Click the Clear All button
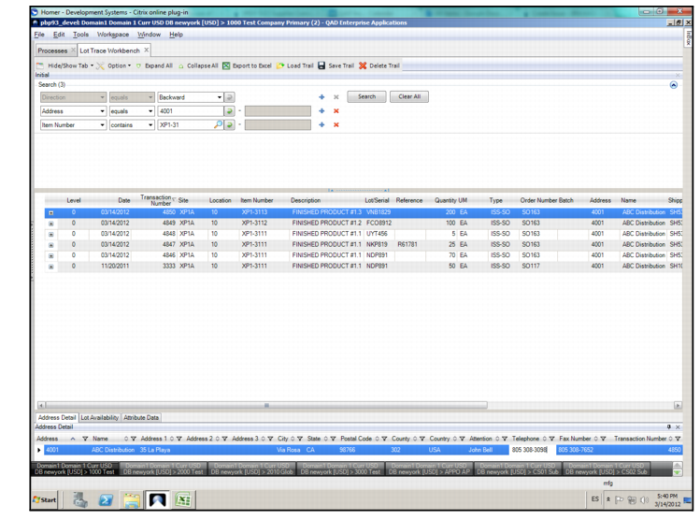Image resolution: width=700 pixels, height=520 pixels. point(409,97)
